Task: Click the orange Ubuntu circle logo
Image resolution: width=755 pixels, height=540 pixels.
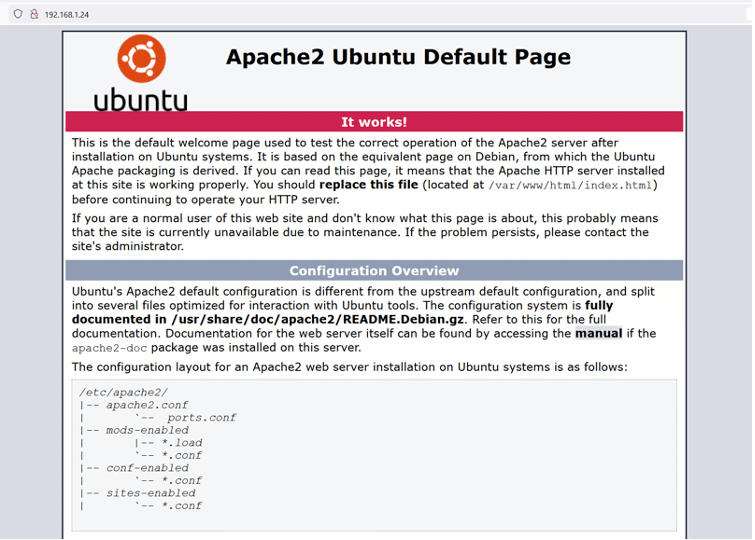Action: tap(141, 59)
